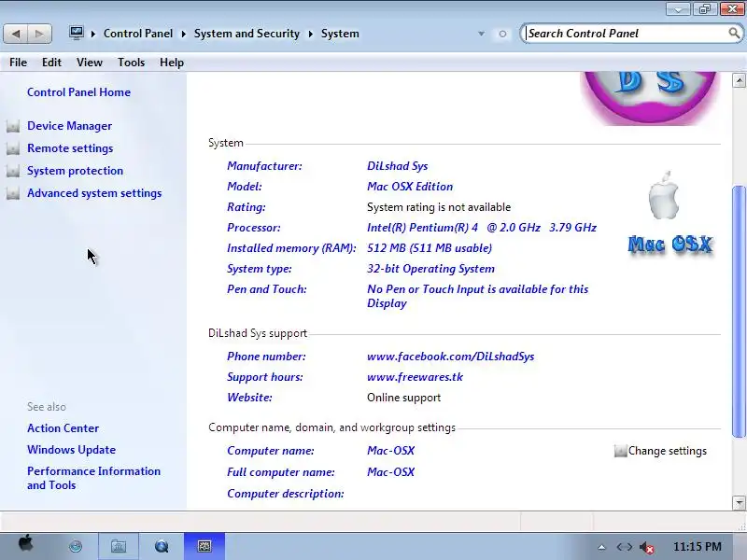Open Remote settings link
This screenshot has height=560, width=747.
pos(70,148)
